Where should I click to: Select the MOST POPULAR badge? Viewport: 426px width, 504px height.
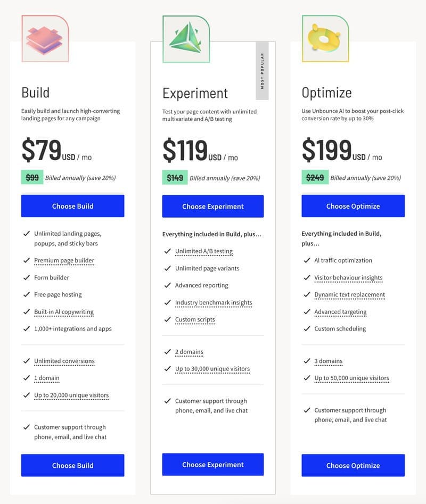[262, 70]
